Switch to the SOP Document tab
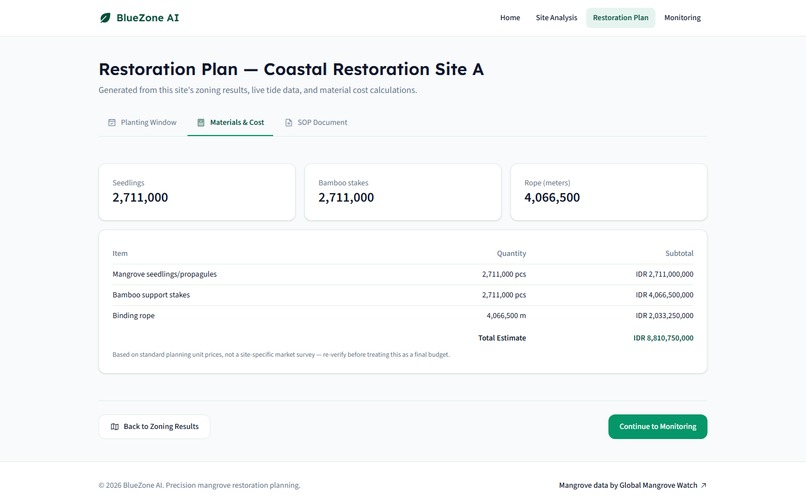806x504 pixels. pos(316,122)
